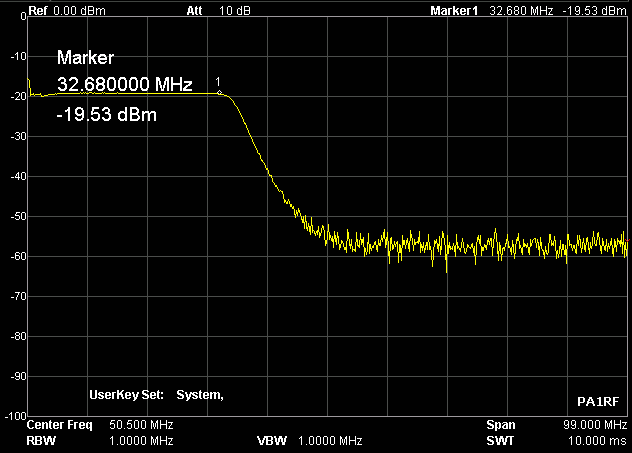Image resolution: width=632 pixels, height=453 pixels.
Task: Click the VBW 1.0000 MHz setting
Action: click(x=309, y=440)
